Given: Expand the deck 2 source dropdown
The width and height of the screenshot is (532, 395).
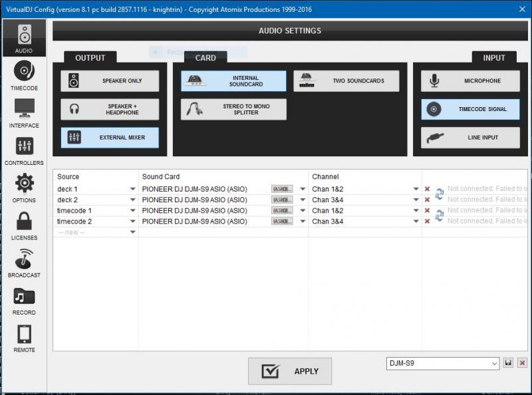Looking at the screenshot, I should pyautogui.click(x=132, y=200).
